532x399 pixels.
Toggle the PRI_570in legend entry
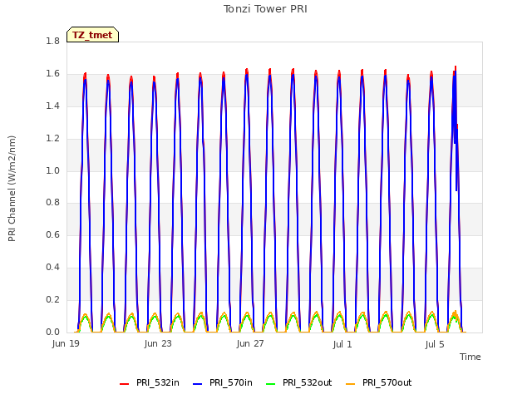tap(223, 382)
